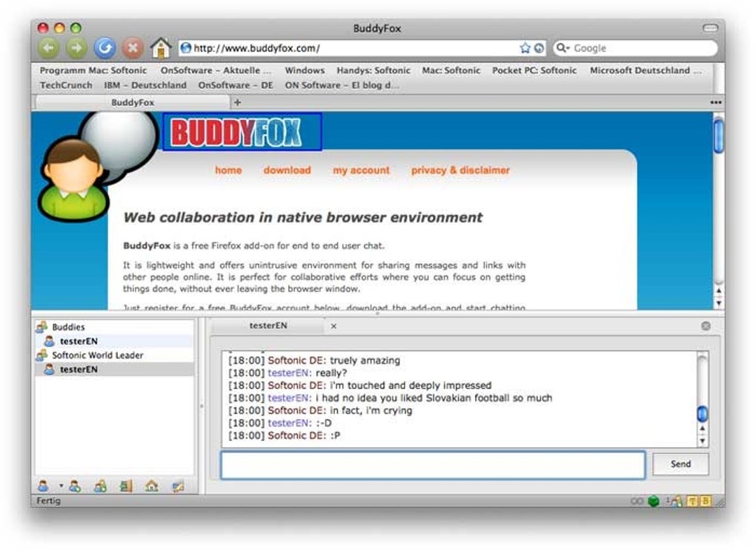Select testerEN under Softonic World Leader
This screenshot has height=550, width=756.
point(115,369)
